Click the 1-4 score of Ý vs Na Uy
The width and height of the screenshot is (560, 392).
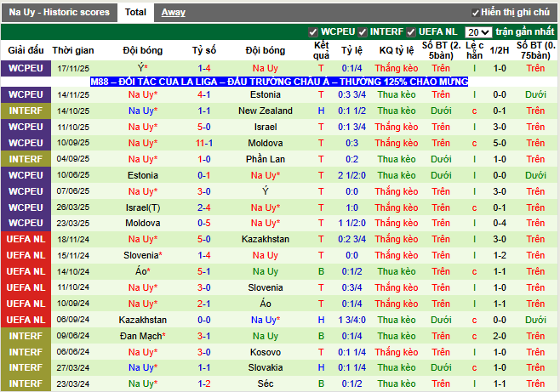(x=204, y=67)
